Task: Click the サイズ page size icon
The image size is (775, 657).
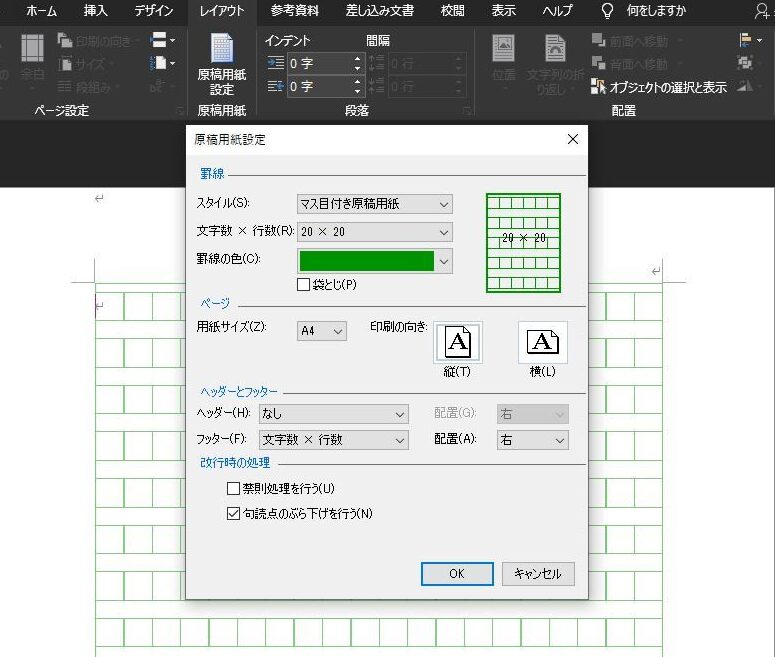Action: click(65, 64)
